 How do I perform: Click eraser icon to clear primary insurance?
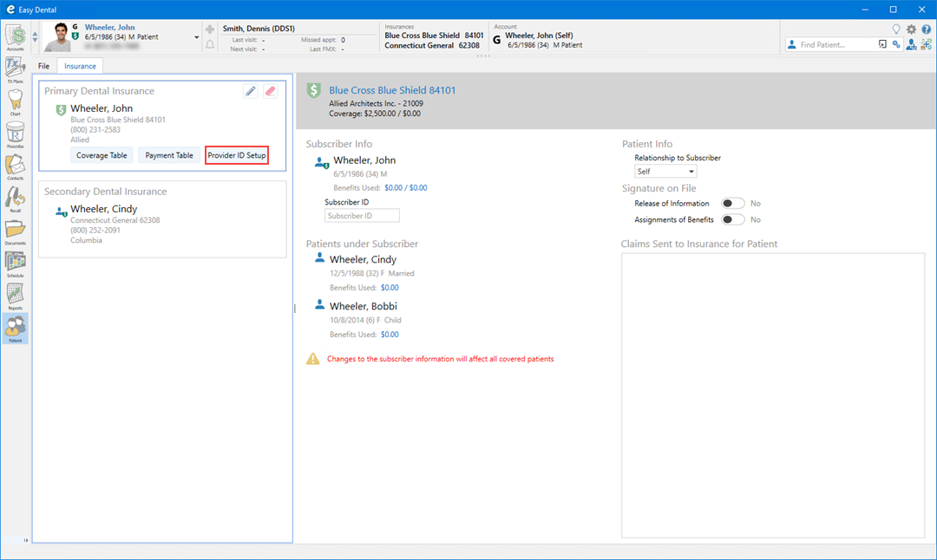point(270,91)
